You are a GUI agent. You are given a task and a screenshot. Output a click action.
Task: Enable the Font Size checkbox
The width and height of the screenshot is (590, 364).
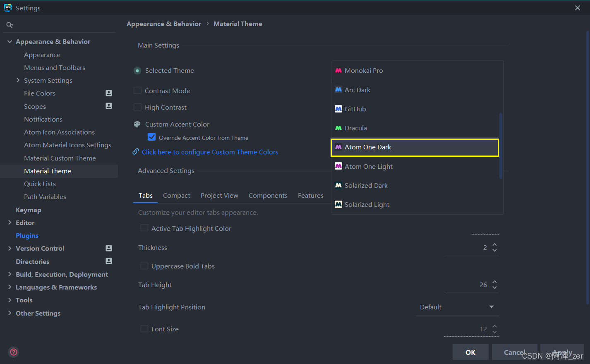144,328
